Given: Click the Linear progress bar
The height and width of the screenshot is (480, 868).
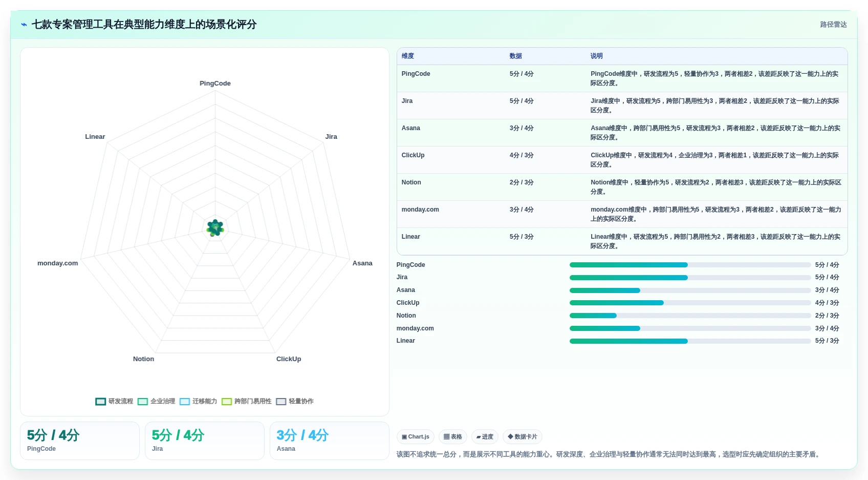Looking at the screenshot, I should (x=690, y=341).
